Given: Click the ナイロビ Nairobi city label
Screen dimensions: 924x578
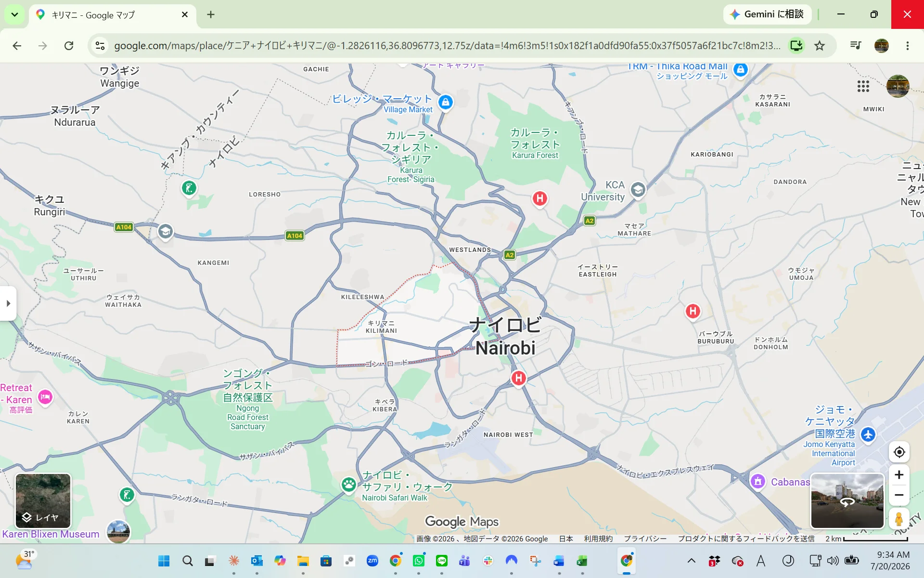Looking at the screenshot, I should [505, 336].
